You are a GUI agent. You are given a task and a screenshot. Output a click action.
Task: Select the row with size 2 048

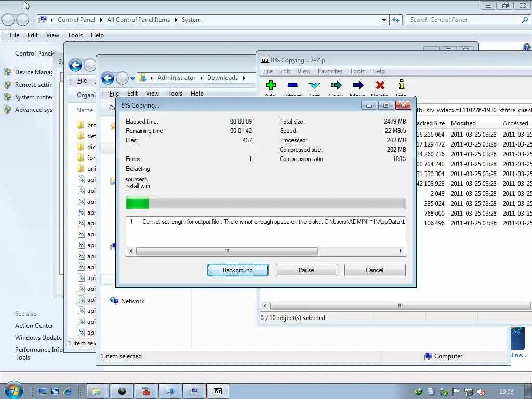[474, 194]
